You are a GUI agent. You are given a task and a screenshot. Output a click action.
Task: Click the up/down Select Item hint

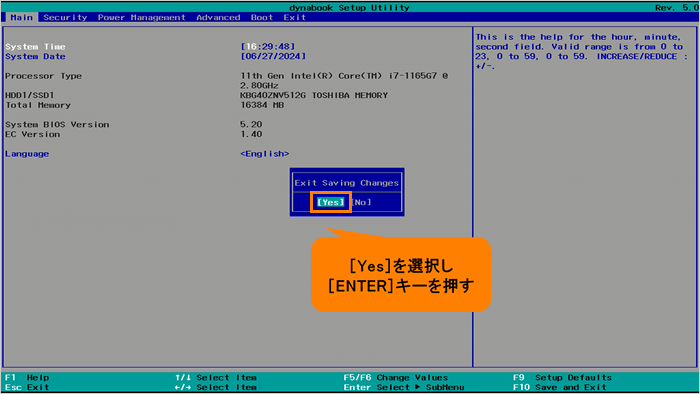click(216, 377)
